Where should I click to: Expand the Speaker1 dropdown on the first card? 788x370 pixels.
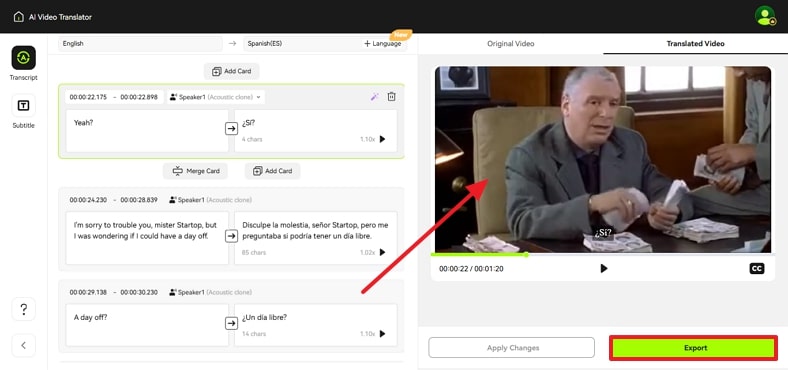(x=216, y=97)
